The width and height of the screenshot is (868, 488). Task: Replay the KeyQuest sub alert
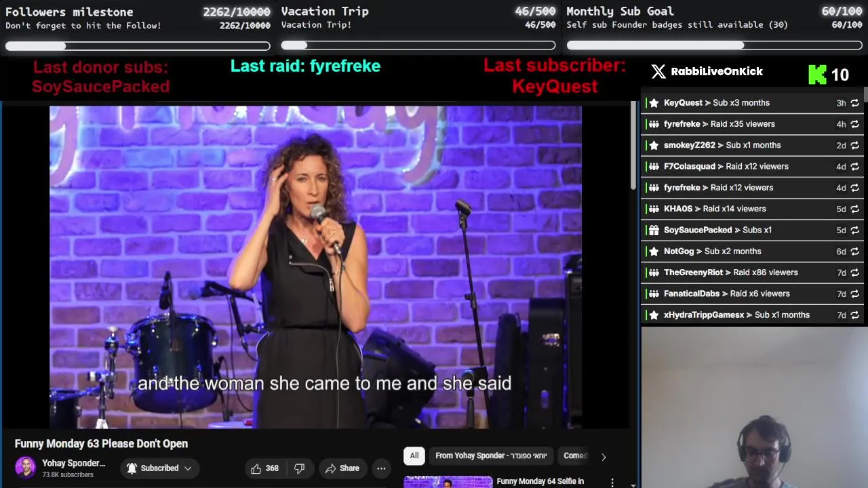854,103
